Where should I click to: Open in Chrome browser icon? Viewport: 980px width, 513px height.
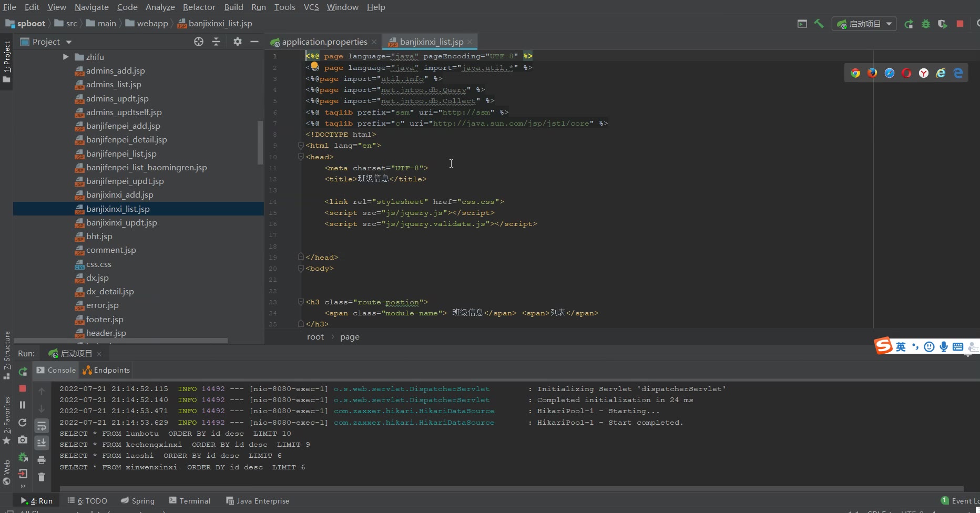855,73
